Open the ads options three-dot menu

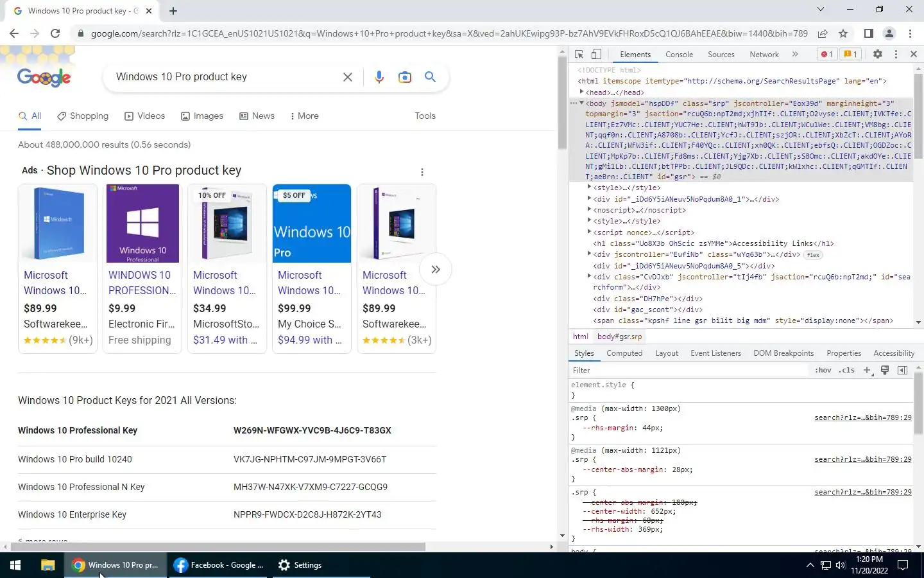(422, 172)
